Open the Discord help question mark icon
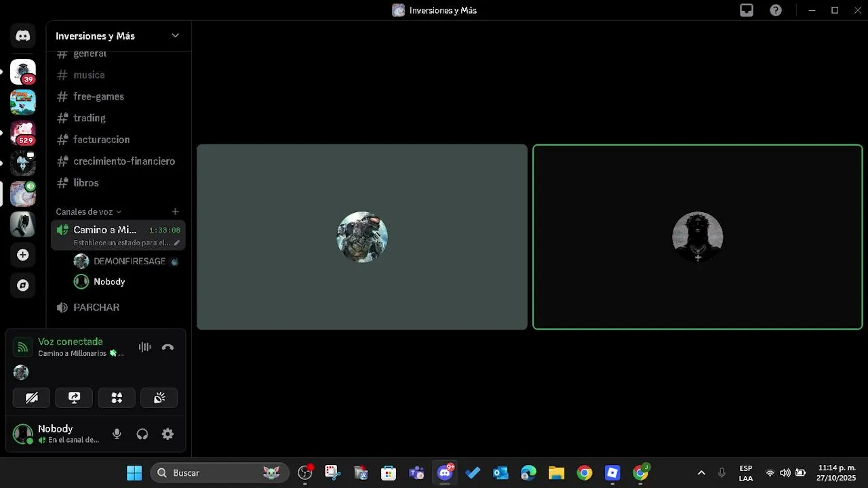Screen dimensions: 868x488 pyautogui.click(x=776, y=10)
